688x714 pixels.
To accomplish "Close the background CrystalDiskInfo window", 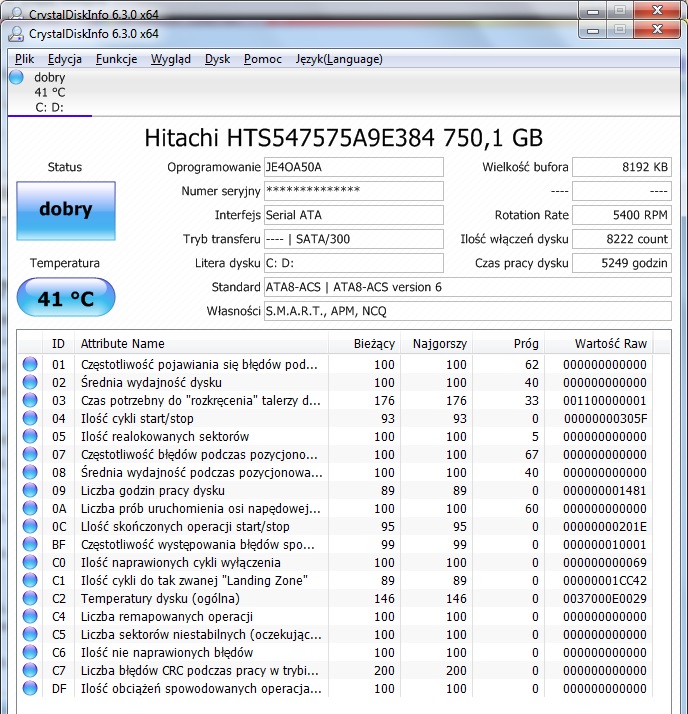I will 658,10.
